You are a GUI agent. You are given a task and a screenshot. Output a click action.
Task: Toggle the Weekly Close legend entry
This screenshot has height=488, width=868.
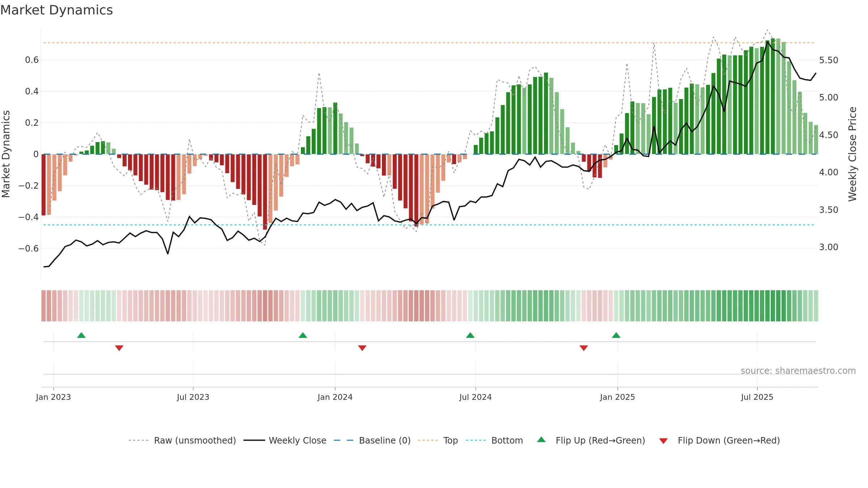[285, 440]
